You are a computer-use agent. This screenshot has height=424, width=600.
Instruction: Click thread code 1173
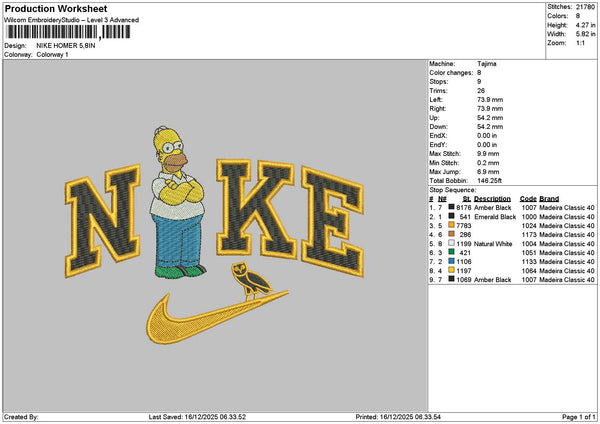click(529, 235)
